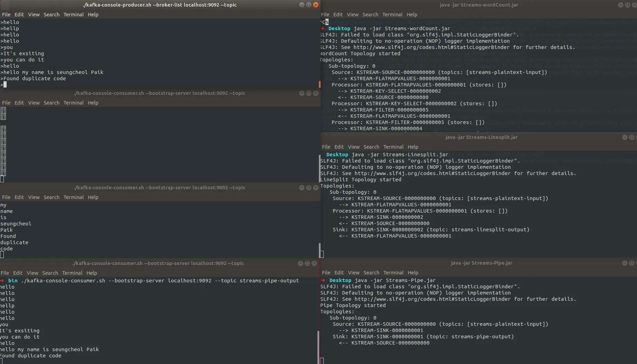The width and height of the screenshot is (637, 364).
Task: Close the kafka-console-producer terminal window
Action: (x=315, y=5)
